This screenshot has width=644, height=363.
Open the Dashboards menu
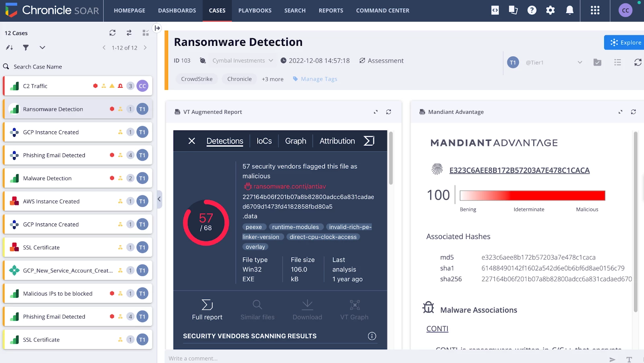(177, 10)
